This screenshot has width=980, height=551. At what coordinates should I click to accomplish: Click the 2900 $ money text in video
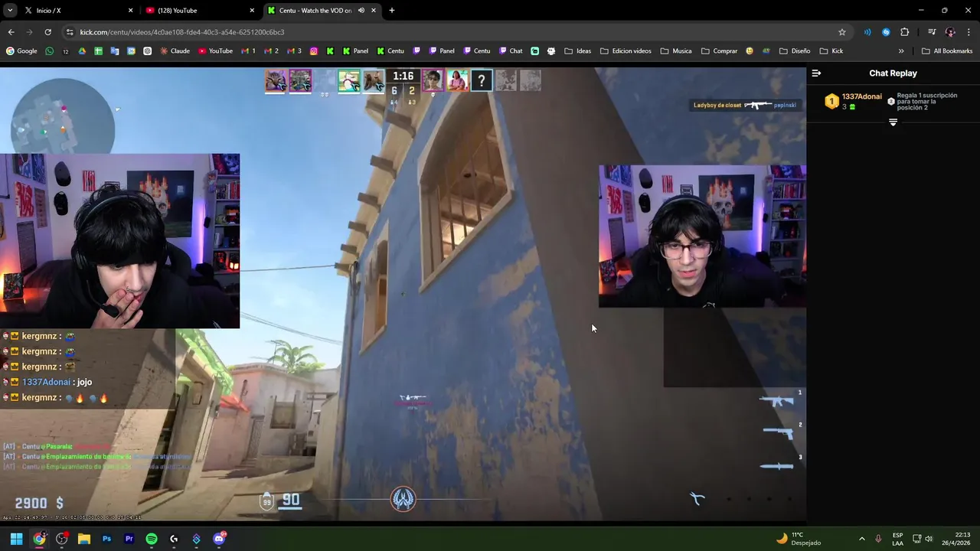pos(39,503)
